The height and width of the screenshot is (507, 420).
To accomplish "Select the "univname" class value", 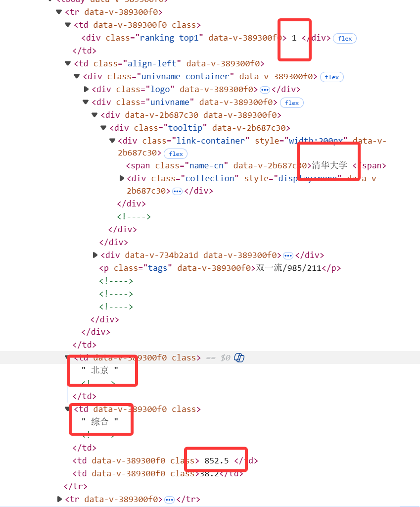I will [170, 102].
